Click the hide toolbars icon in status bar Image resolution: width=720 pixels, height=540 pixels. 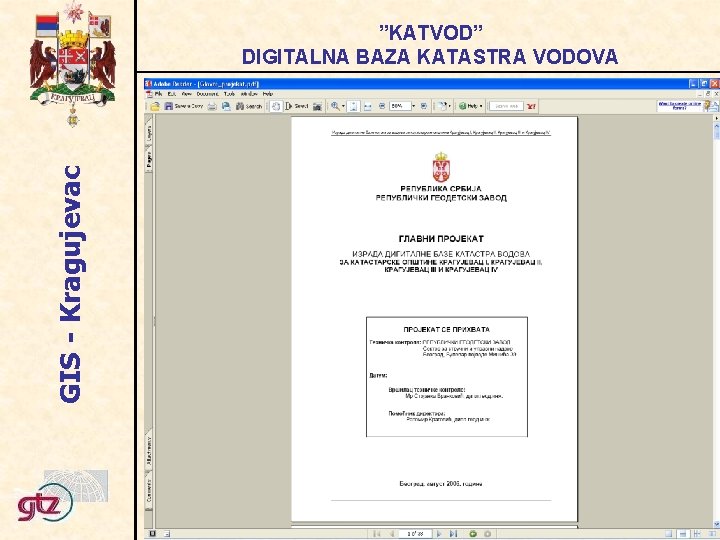(152, 534)
